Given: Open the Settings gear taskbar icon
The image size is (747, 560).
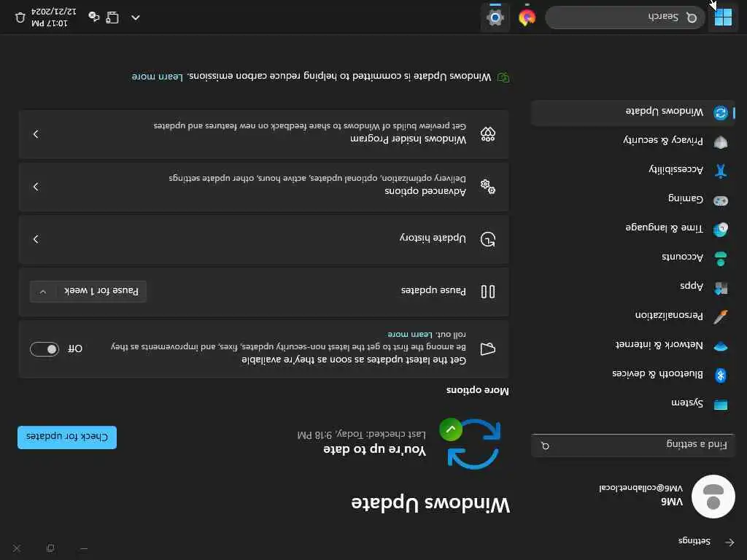Looking at the screenshot, I should [x=495, y=17].
